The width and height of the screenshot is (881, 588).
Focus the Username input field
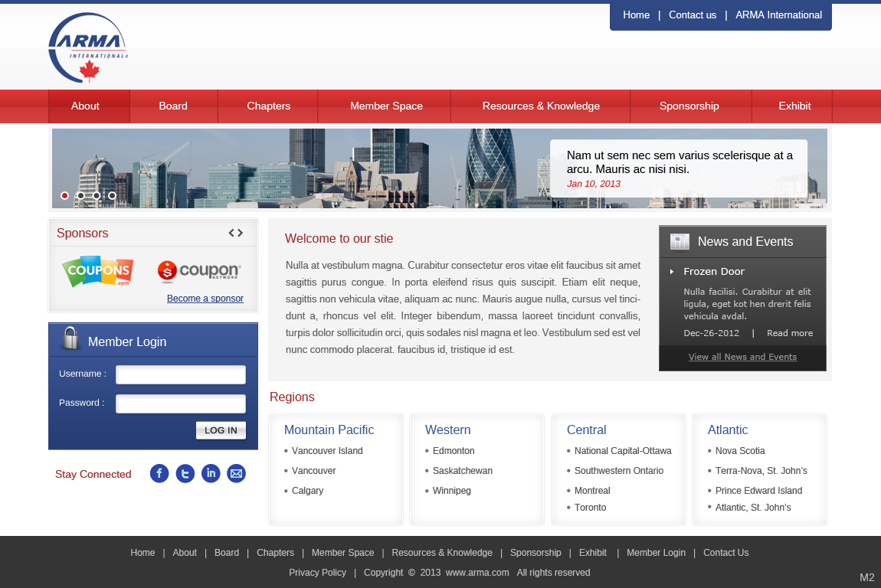tap(181, 374)
